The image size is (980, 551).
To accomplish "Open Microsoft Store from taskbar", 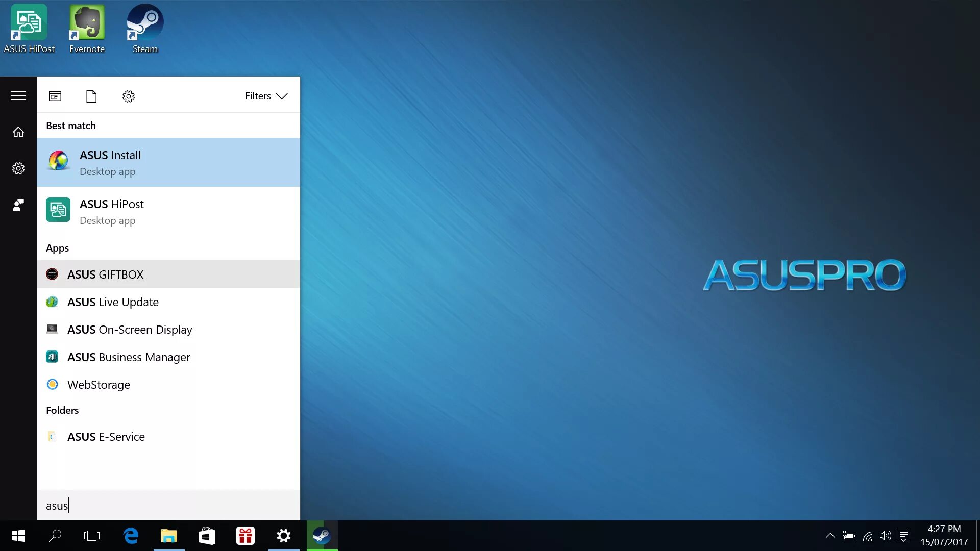I will click(x=207, y=536).
